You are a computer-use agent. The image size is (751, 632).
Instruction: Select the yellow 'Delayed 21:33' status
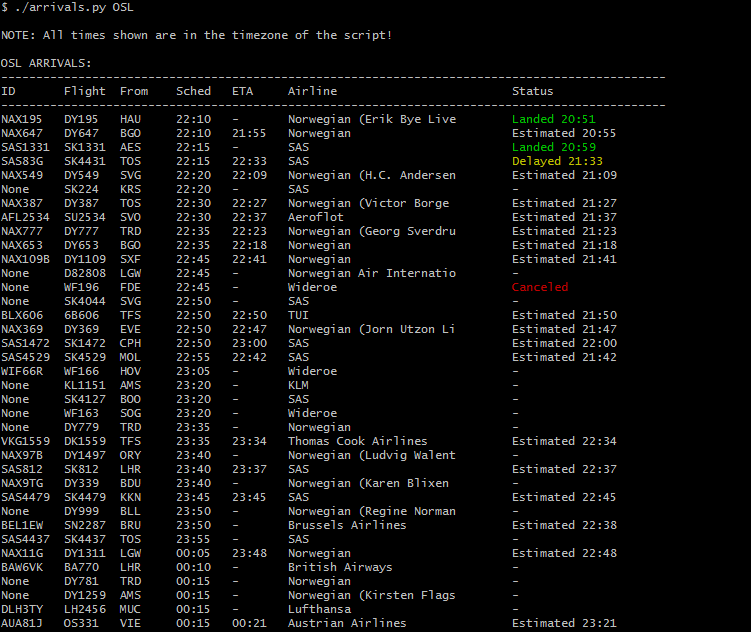pyautogui.click(x=557, y=161)
